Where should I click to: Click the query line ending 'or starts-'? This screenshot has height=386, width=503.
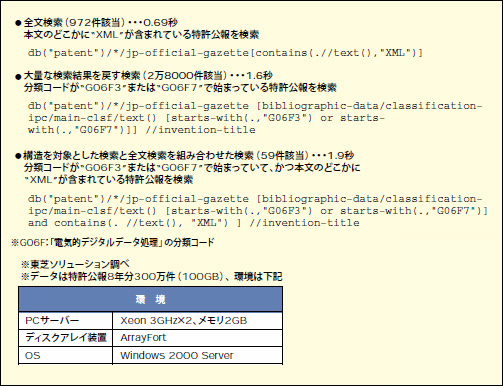[206, 118]
